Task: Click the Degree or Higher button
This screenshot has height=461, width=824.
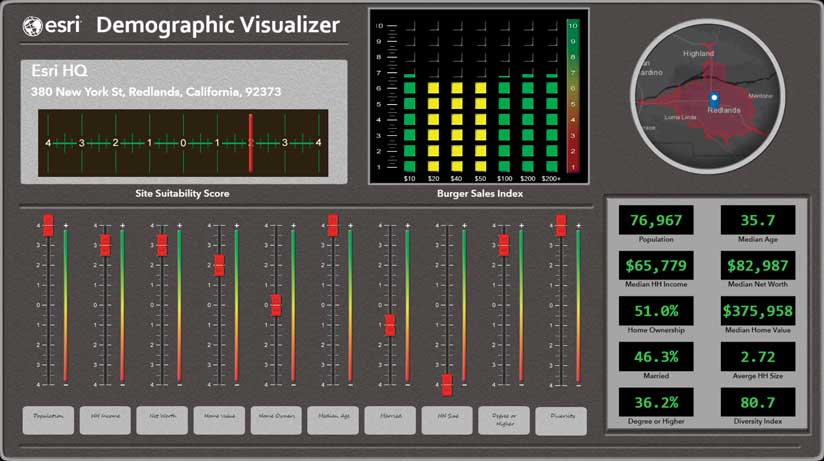Action: [504, 420]
